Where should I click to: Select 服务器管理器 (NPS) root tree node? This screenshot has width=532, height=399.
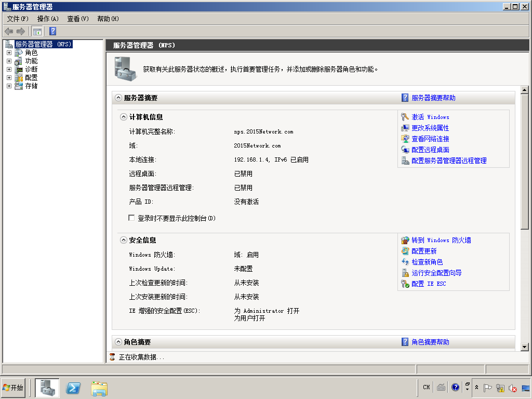[44, 44]
